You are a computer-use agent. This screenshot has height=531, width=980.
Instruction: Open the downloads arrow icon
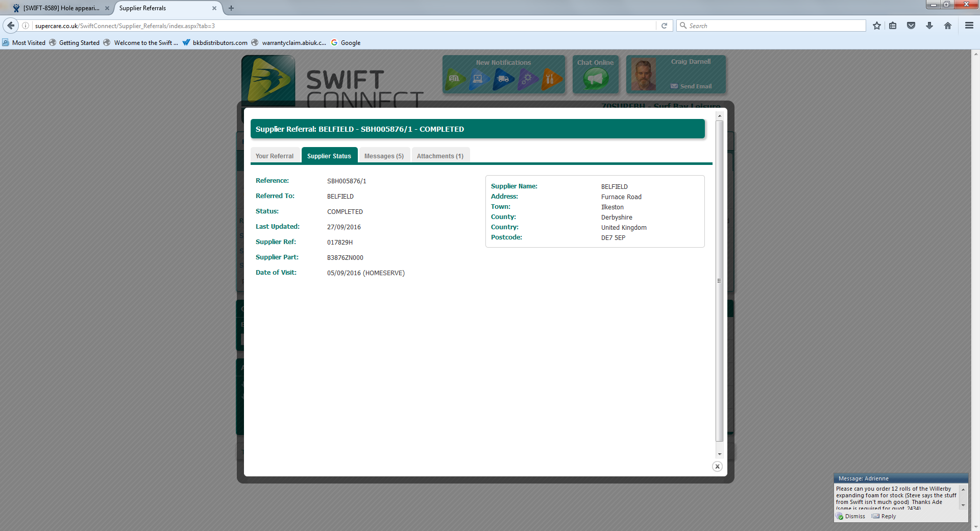929,26
